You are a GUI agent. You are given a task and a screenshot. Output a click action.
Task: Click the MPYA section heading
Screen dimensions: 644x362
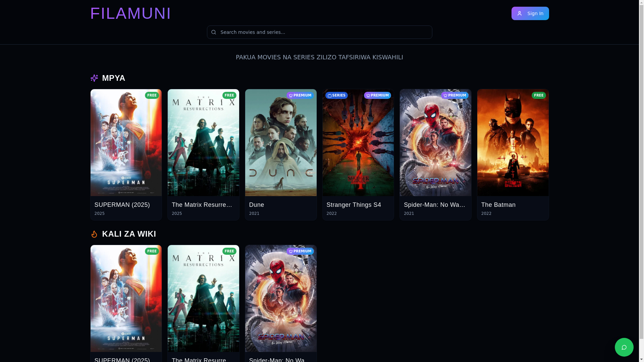coord(113,78)
